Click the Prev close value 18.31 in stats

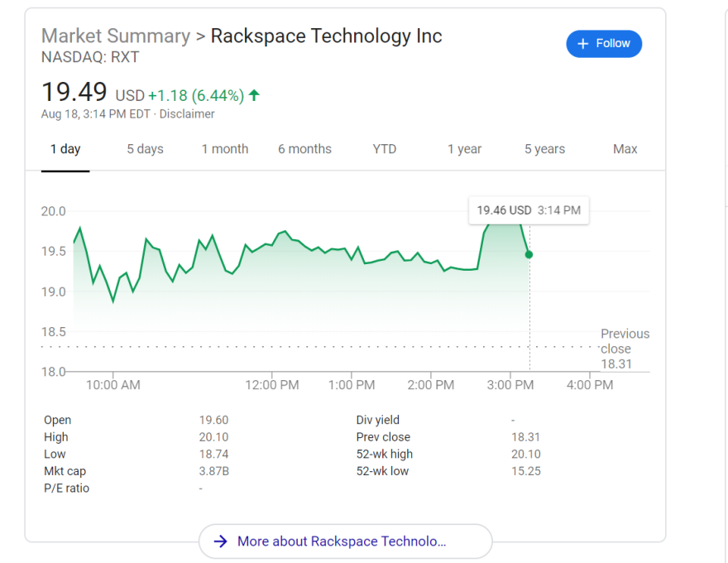pos(525,437)
